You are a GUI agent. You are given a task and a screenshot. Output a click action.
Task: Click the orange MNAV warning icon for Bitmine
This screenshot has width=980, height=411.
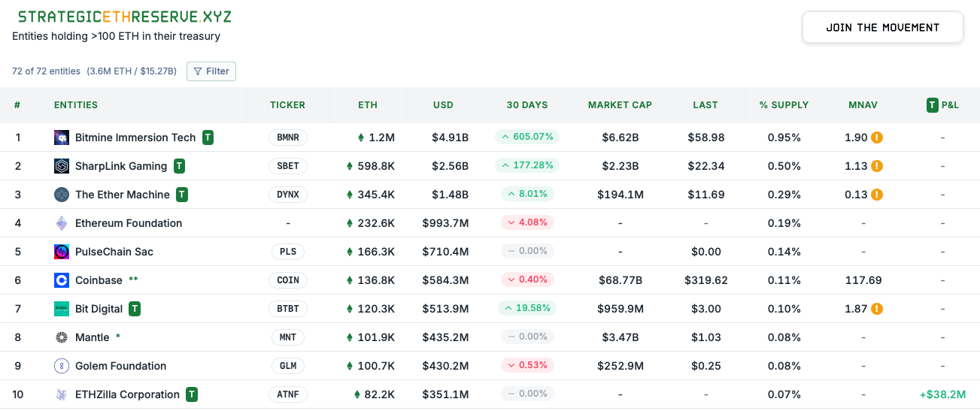[x=877, y=138]
